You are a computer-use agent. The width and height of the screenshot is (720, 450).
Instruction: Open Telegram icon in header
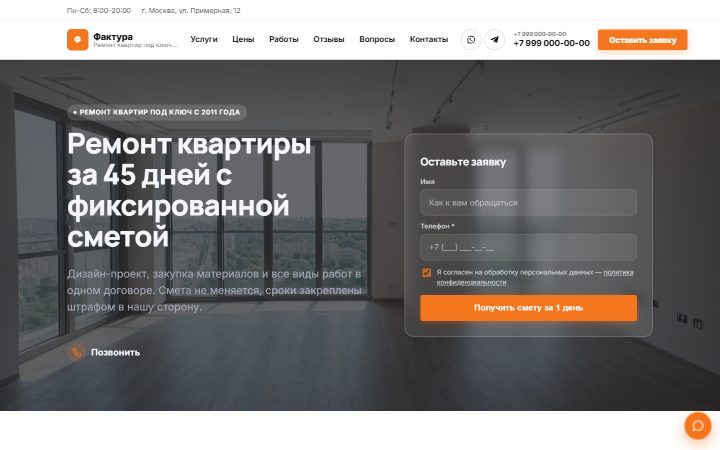495,40
